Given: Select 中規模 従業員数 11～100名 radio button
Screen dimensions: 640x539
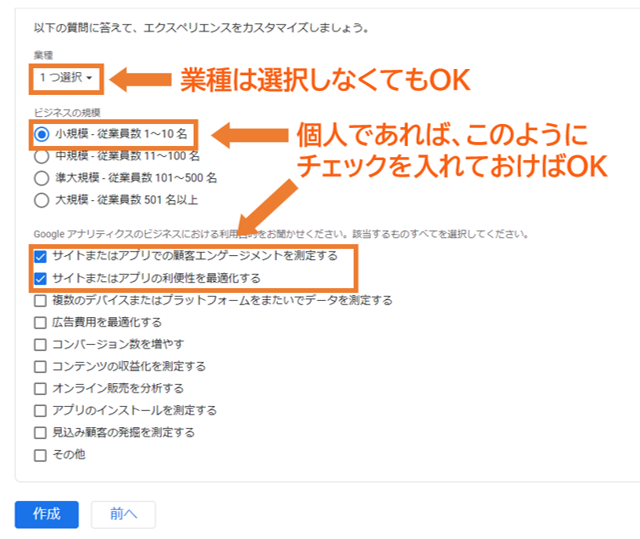Looking at the screenshot, I should click(42, 155).
